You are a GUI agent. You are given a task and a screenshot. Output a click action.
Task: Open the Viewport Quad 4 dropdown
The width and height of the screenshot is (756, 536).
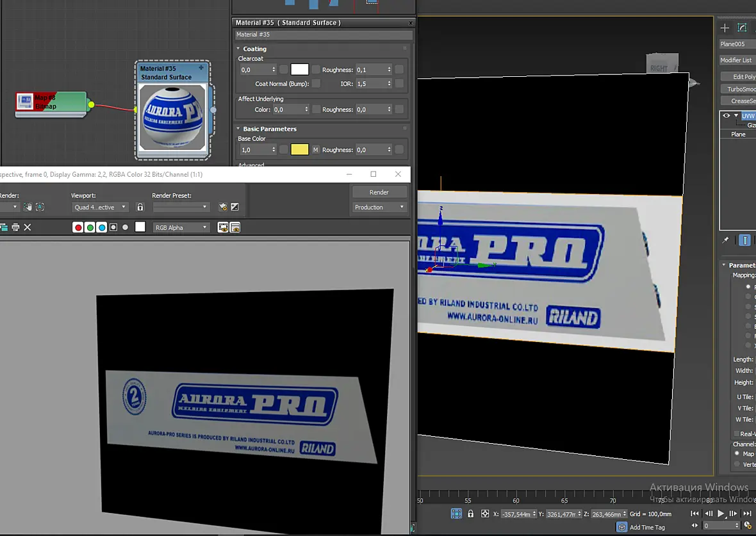pos(100,207)
